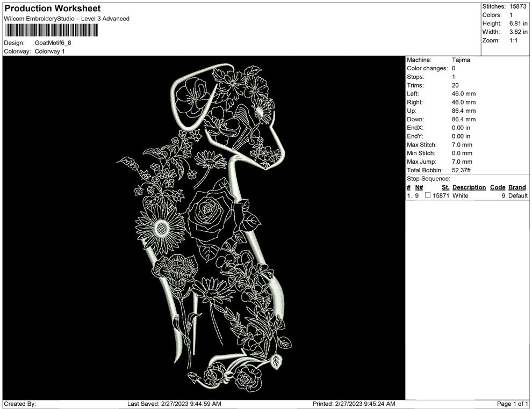Click the Zoom 1:1 value
Image resolution: width=532 pixels, height=409 pixels.
click(x=513, y=41)
